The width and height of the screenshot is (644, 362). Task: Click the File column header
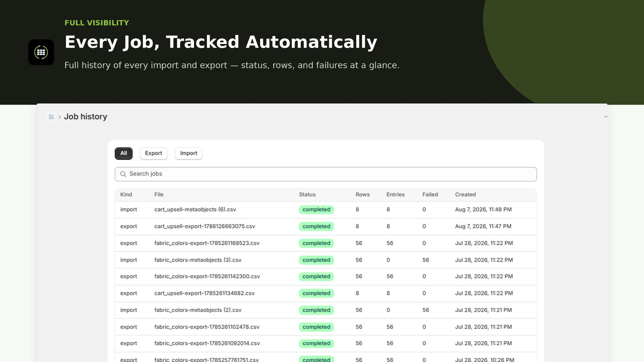pos(159,195)
